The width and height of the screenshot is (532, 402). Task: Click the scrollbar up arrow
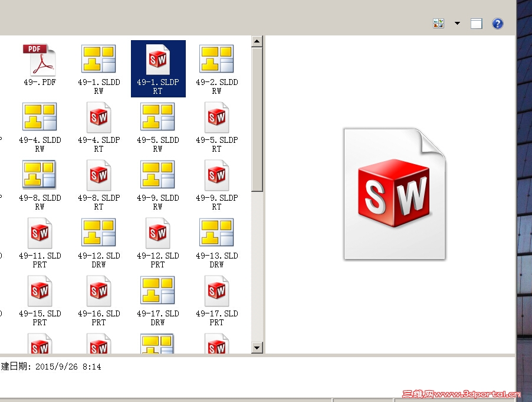tap(257, 41)
